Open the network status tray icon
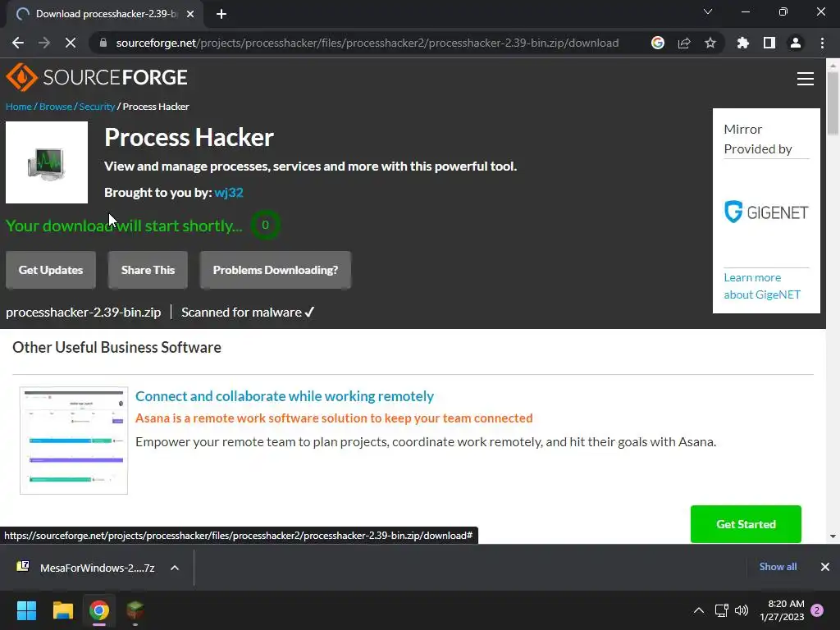Viewport: 840px width, 630px height. pyautogui.click(x=721, y=610)
